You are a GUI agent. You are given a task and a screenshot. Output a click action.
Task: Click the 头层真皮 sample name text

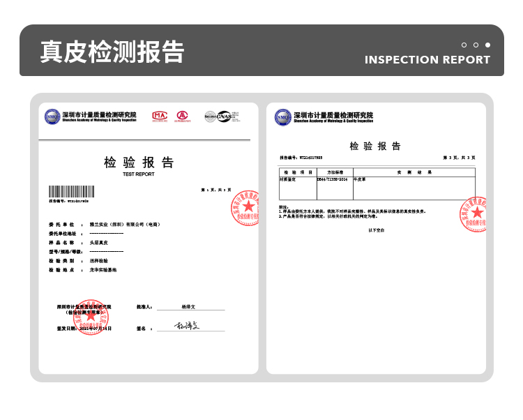(x=99, y=242)
